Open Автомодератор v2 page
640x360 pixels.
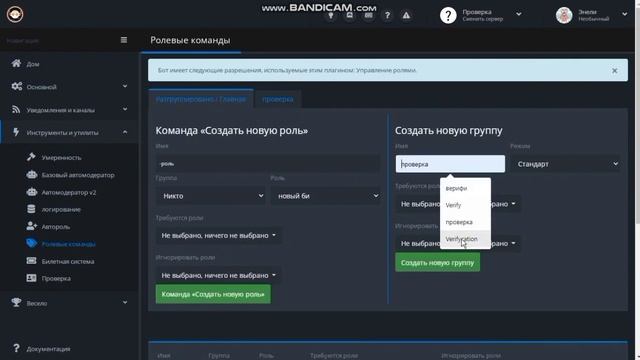click(69, 192)
